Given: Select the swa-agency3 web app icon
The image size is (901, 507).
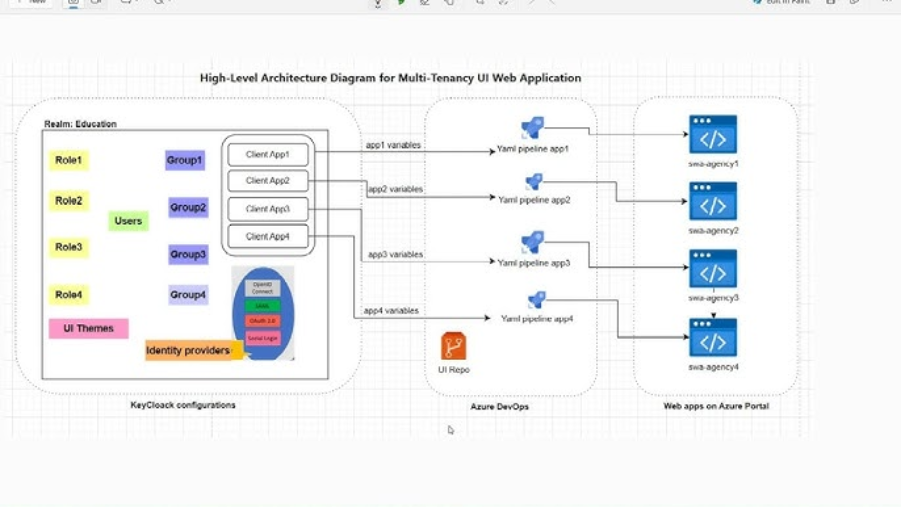Looking at the screenshot, I should pyautogui.click(x=713, y=270).
